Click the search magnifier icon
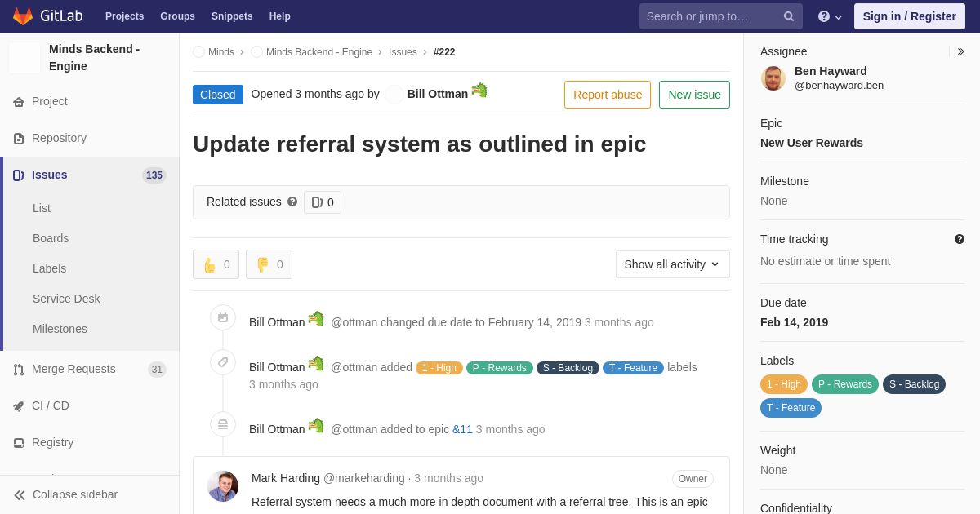The image size is (980, 514). [789, 16]
